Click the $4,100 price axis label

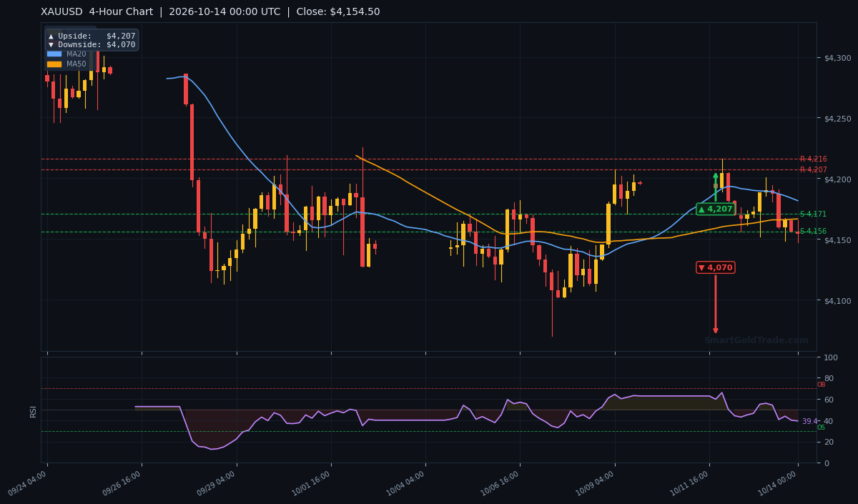pos(837,301)
